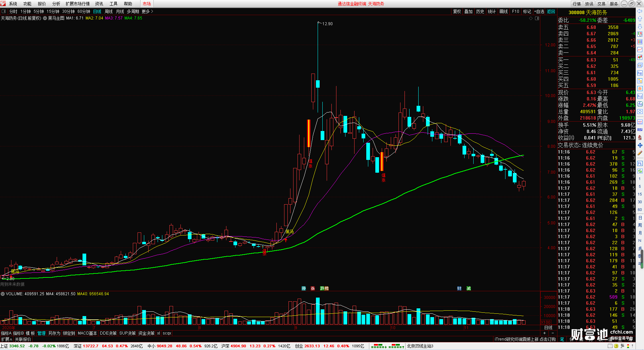
Task: Click the stacked windows icon in right sidebar
Action: pos(640,65)
